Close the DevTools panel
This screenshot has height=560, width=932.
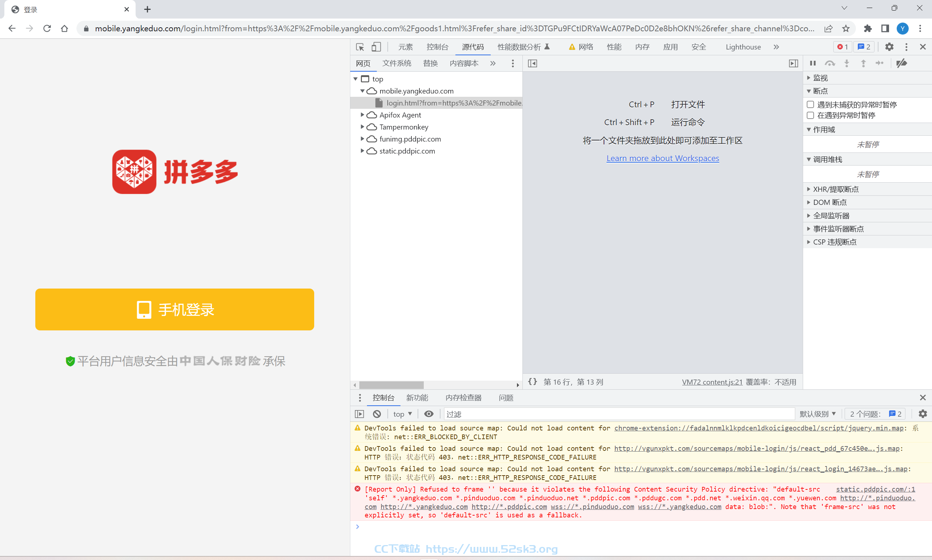923,47
